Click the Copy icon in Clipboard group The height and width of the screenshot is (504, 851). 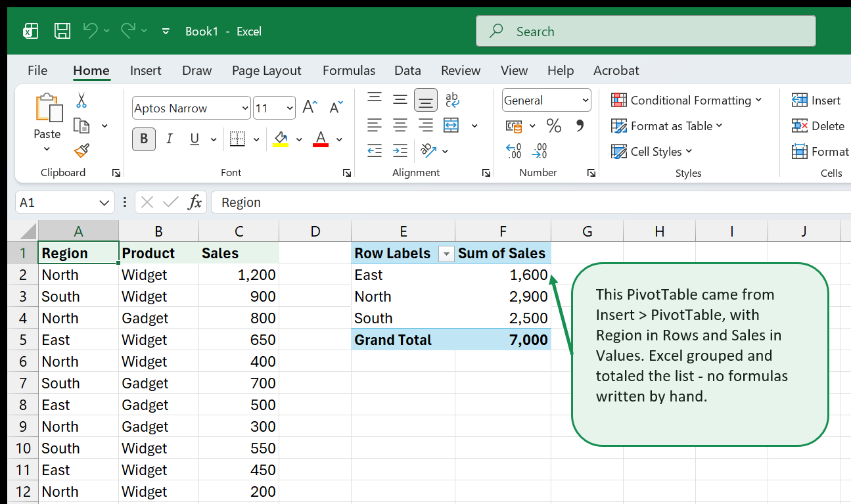81,126
